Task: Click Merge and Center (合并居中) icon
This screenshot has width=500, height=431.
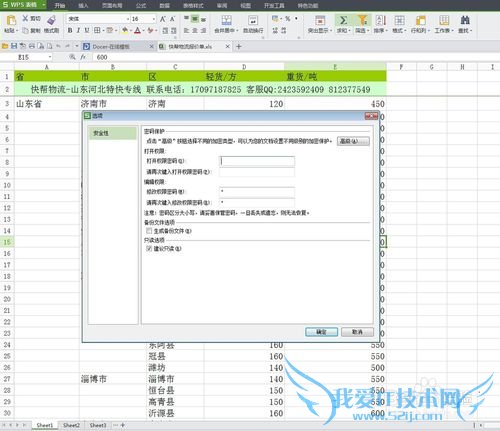Action: [x=227, y=20]
